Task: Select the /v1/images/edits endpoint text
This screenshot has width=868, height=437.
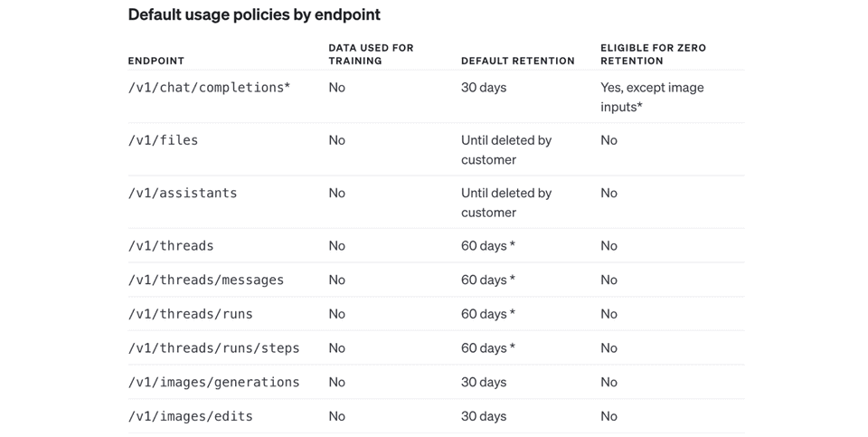Action: coord(190,416)
